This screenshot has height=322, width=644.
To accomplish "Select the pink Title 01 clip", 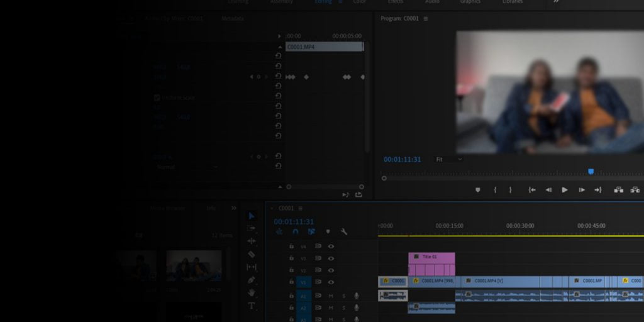I will pyautogui.click(x=431, y=257).
